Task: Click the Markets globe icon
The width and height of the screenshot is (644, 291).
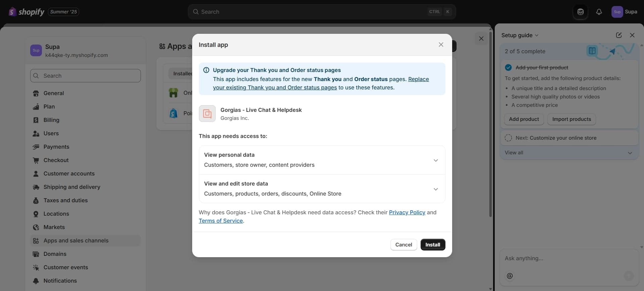Action: pyautogui.click(x=36, y=227)
